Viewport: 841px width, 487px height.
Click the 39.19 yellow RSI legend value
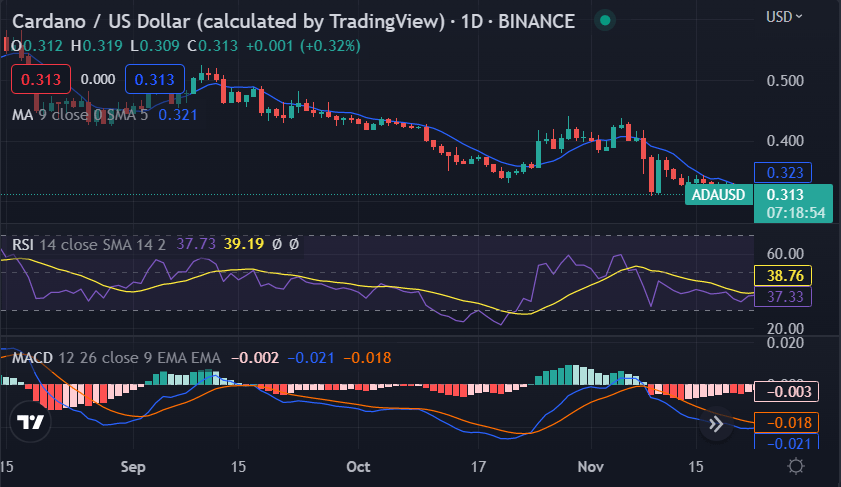click(244, 245)
